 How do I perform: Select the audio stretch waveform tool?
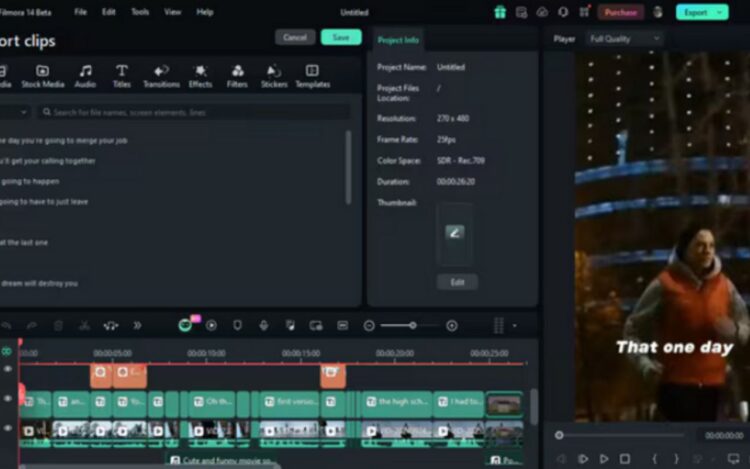point(111,326)
